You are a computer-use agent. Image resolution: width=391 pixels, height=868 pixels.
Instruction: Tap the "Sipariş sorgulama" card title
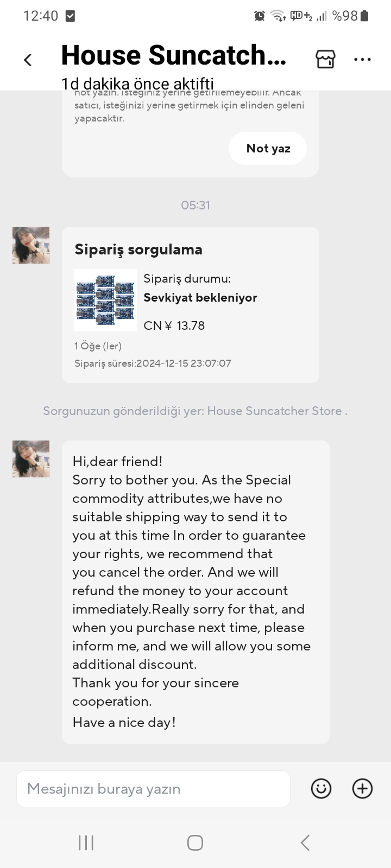(138, 250)
